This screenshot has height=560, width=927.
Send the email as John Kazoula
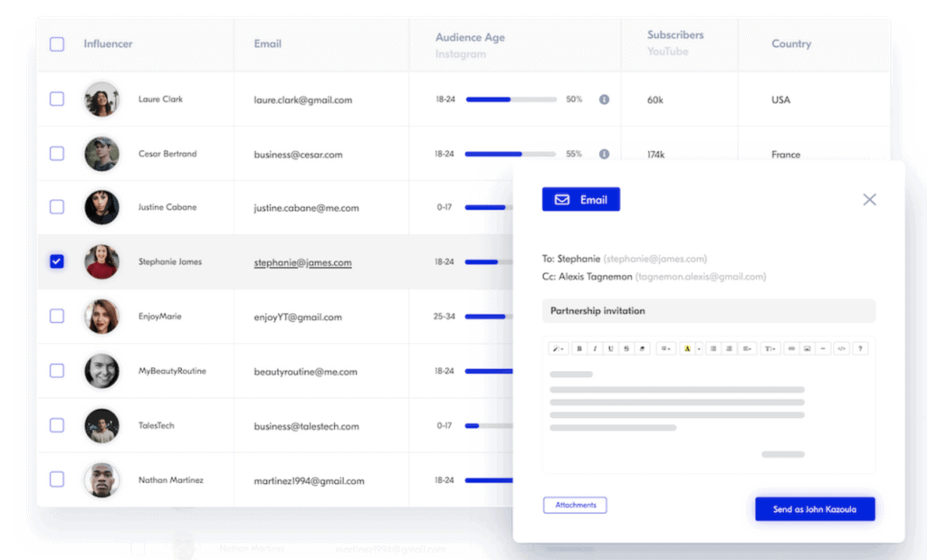tap(815, 509)
